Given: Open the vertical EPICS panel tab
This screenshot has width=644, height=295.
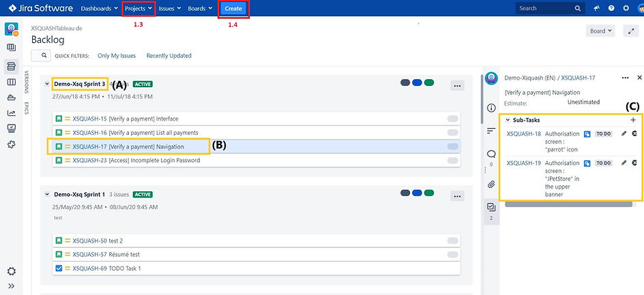Looking at the screenshot, I should (x=27, y=108).
